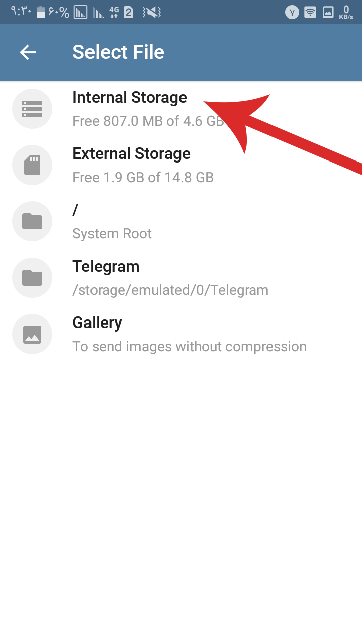The width and height of the screenshot is (362, 644).
Task: Tap the System Root subtitle
Action: (x=112, y=234)
